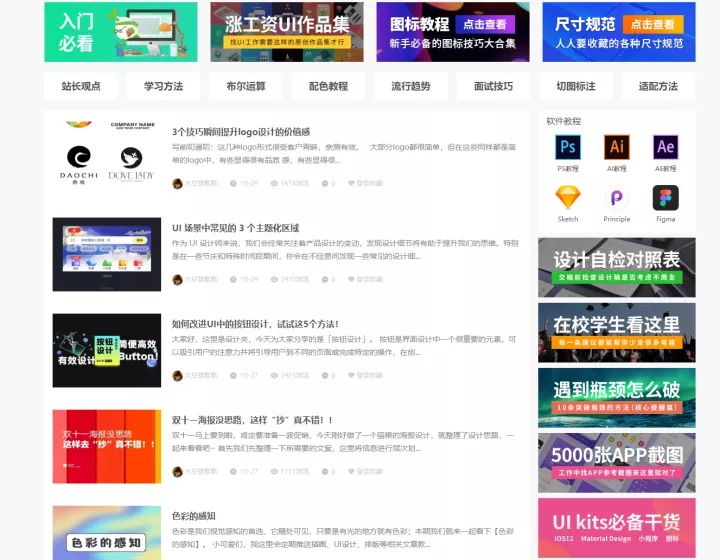Select the 切图标注 category tab
Screen dimensions: 720x560
tap(576, 86)
